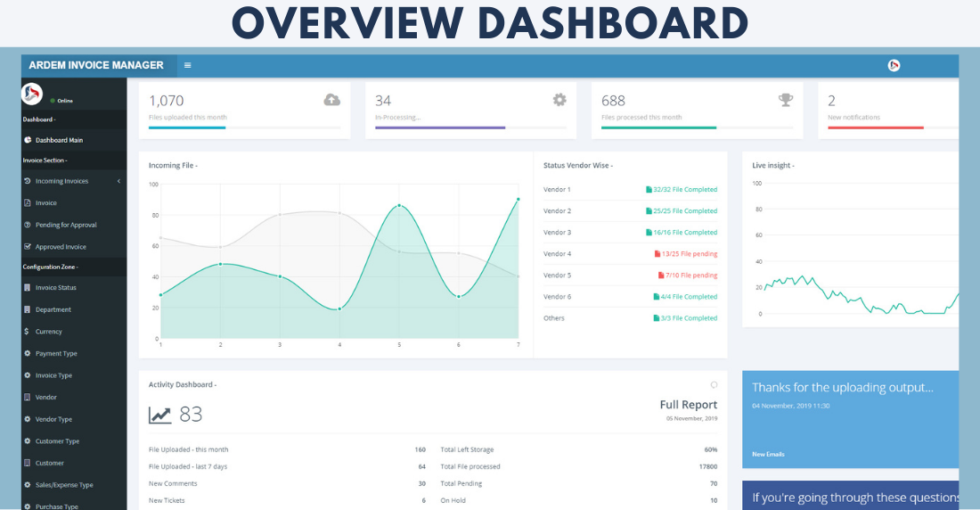Viewport: 980px width, 510px height.
Task: Click data point 5 on Incoming File chart
Action: tap(399, 206)
